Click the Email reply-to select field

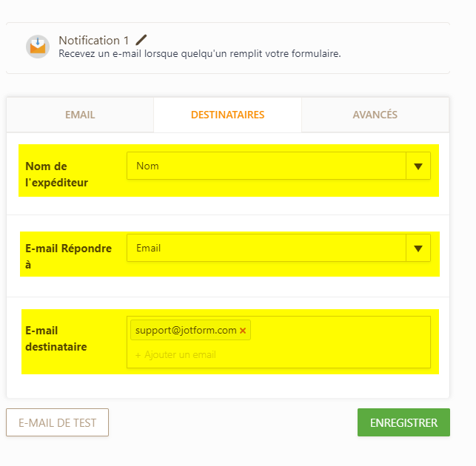267,249
